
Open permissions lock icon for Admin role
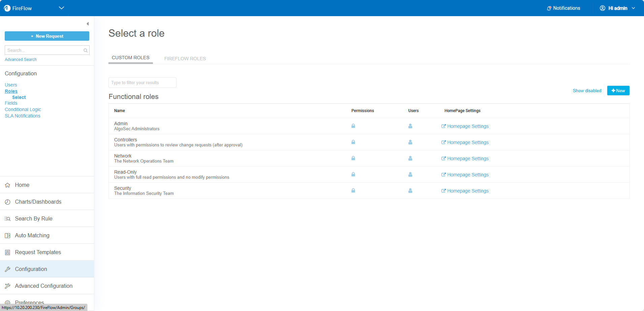353,126
